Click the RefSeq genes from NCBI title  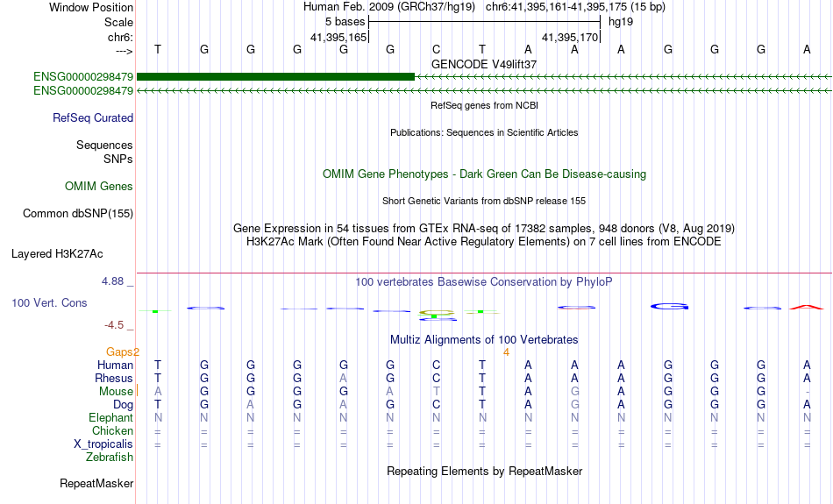485,106
